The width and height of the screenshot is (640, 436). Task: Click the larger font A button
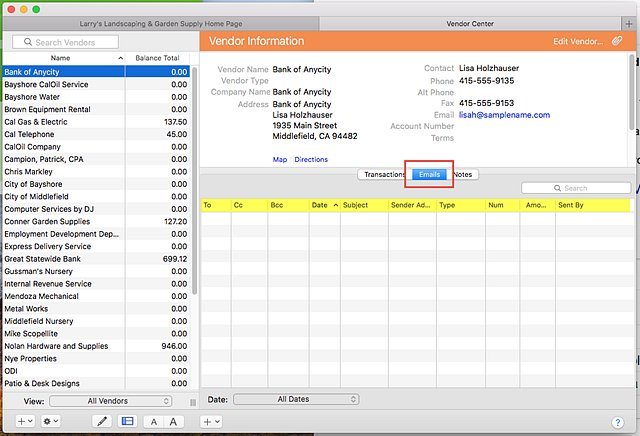(x=173, y=421)
